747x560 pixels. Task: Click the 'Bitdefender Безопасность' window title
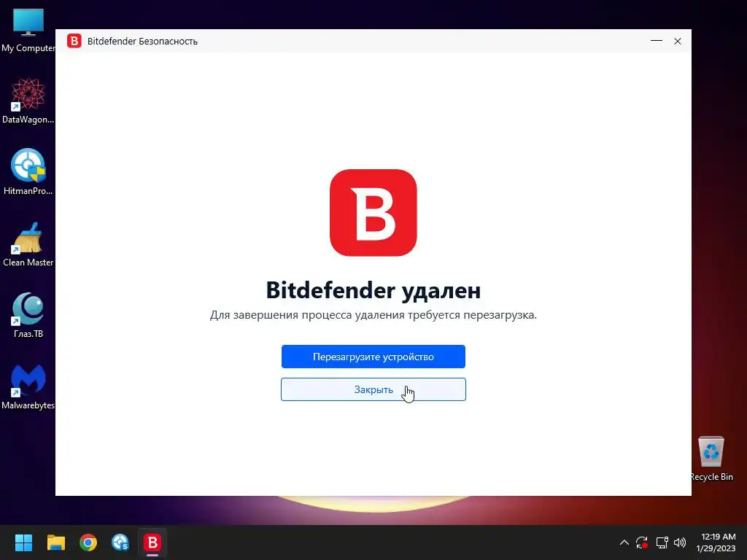pyautogui.click(x=142, y=42)
